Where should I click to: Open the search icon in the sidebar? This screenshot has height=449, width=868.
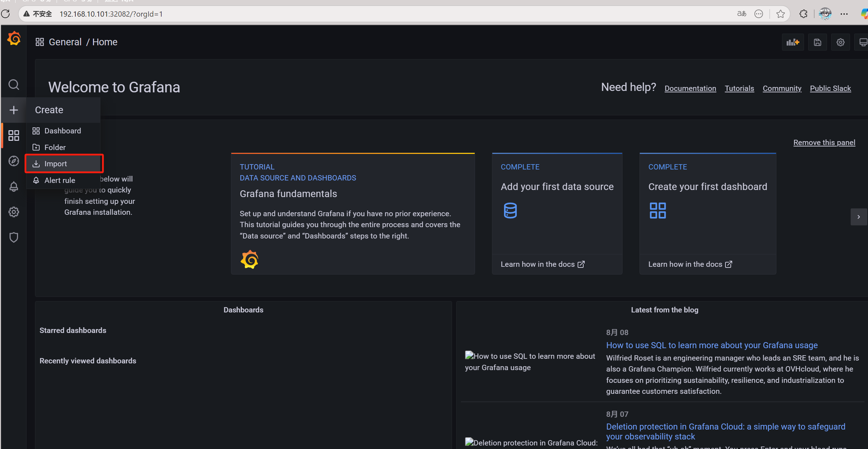[14, 85]
